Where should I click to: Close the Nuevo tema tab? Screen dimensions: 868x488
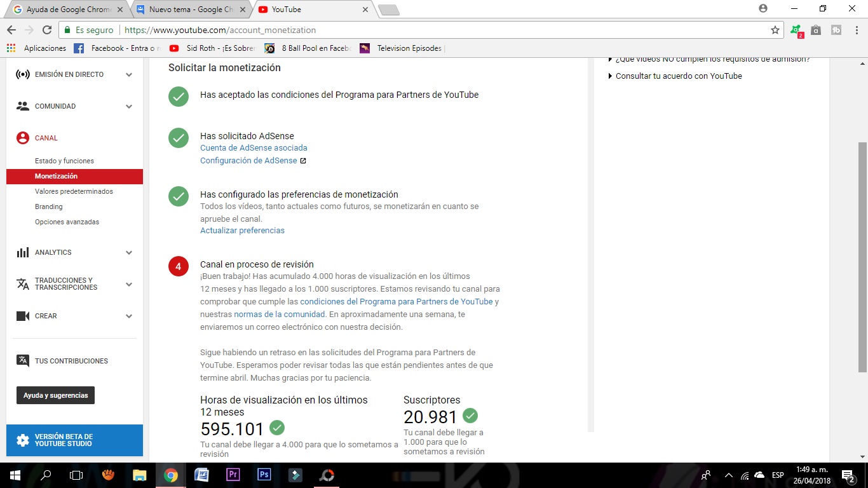tap(243, 10)
